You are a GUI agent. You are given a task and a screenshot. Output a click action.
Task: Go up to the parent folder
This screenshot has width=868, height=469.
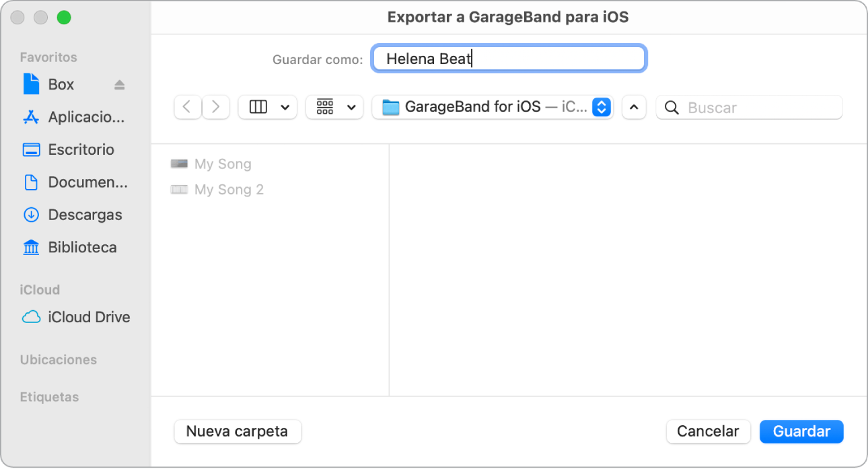point(633,107)
